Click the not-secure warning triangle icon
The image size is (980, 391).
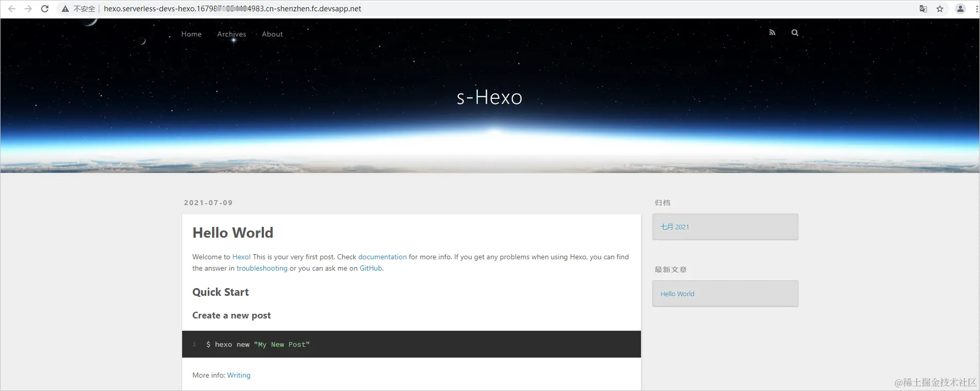pos(65,9)
